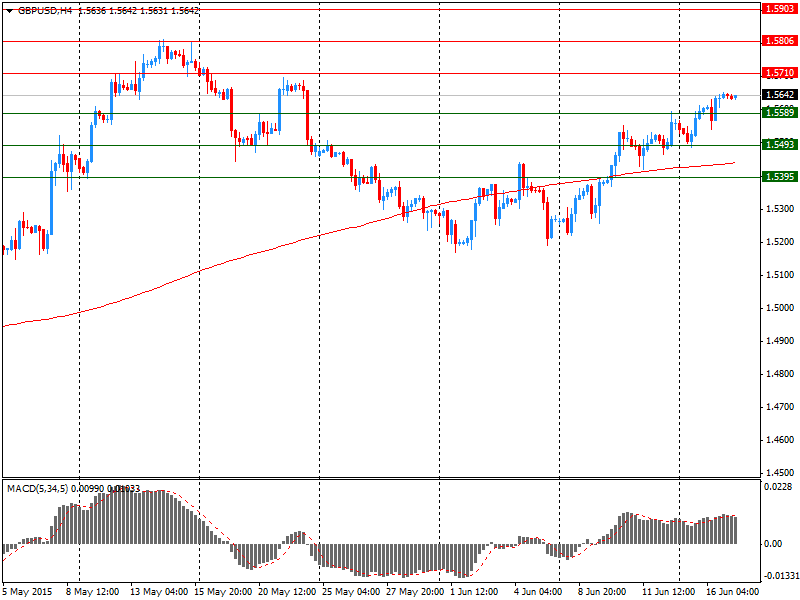Open the chart dropdown triangle beside GBPUSD,H4

coord(10,11)
